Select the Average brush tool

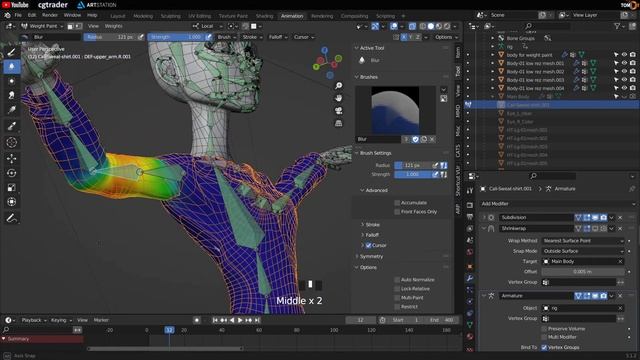11,81
